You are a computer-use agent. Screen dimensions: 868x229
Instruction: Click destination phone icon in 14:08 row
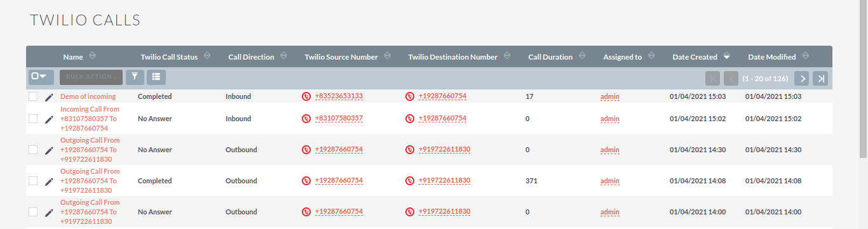410,181
